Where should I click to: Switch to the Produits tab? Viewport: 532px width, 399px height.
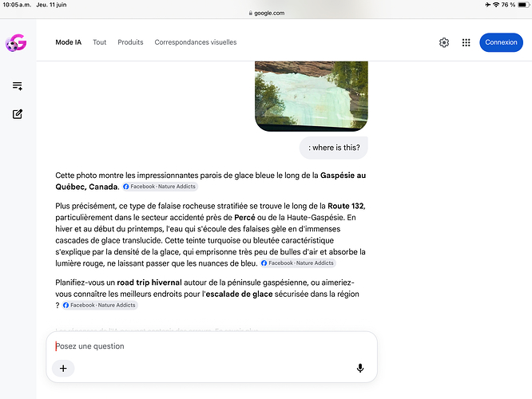130,42
